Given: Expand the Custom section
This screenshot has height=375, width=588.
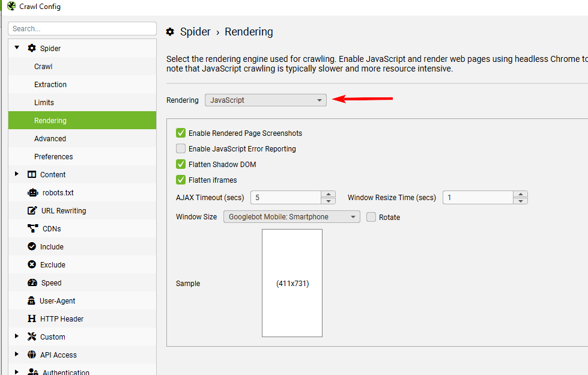Looking at the screenshot, I should (x=17, y=337).
